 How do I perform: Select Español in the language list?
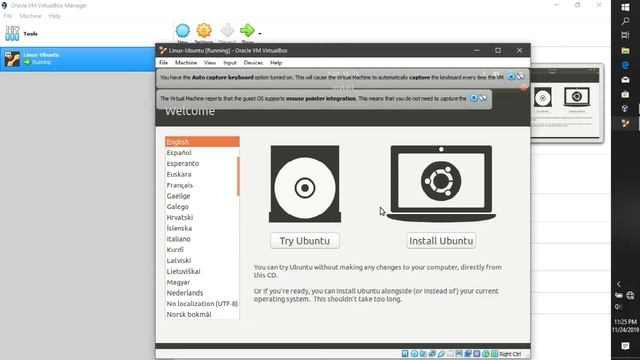click(201, 153)
